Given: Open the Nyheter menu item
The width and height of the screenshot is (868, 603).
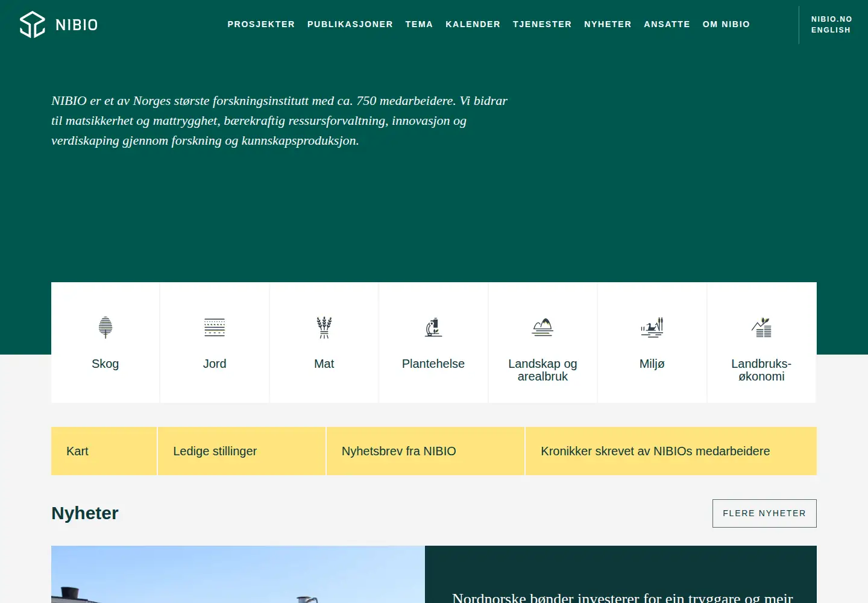Looking at the screenshot, I should click(608, 24).
